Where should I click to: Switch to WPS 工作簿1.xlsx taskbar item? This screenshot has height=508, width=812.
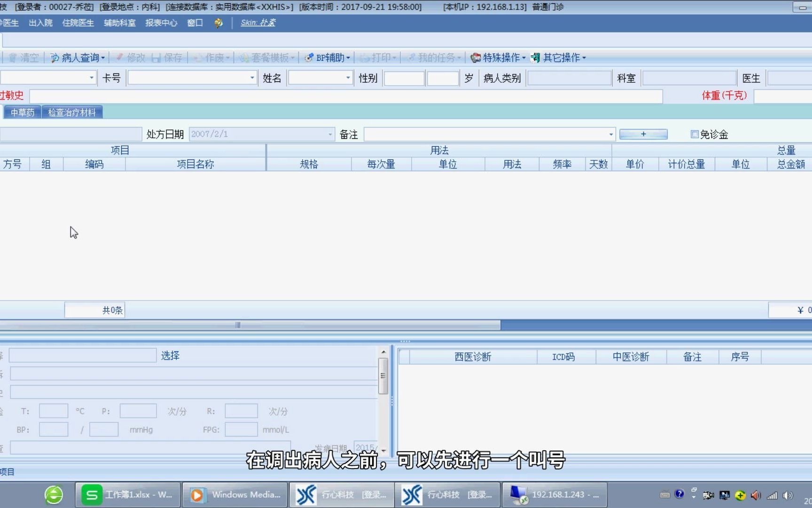(128, 495)
